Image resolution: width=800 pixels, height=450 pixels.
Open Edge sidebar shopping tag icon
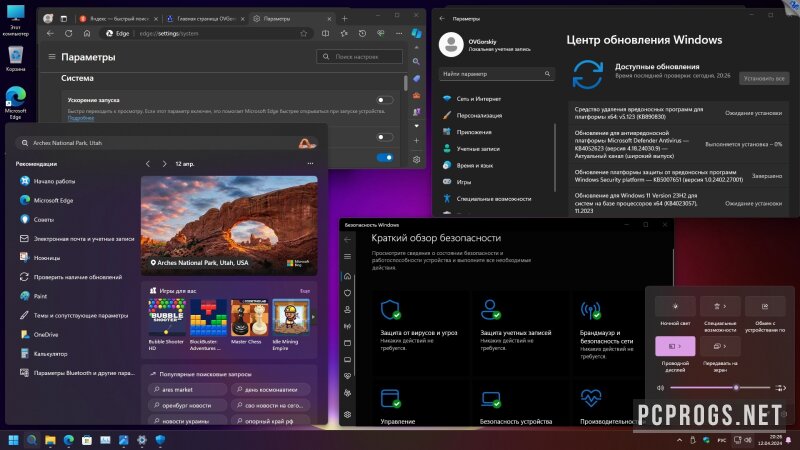click(416, 79)
